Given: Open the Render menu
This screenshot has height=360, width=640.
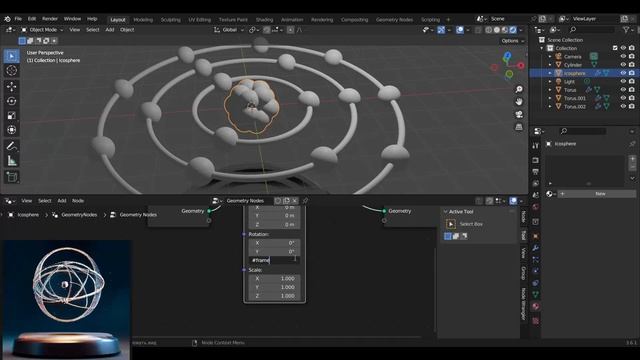Looking at the screenshot, I should click(x=50, y=19).
